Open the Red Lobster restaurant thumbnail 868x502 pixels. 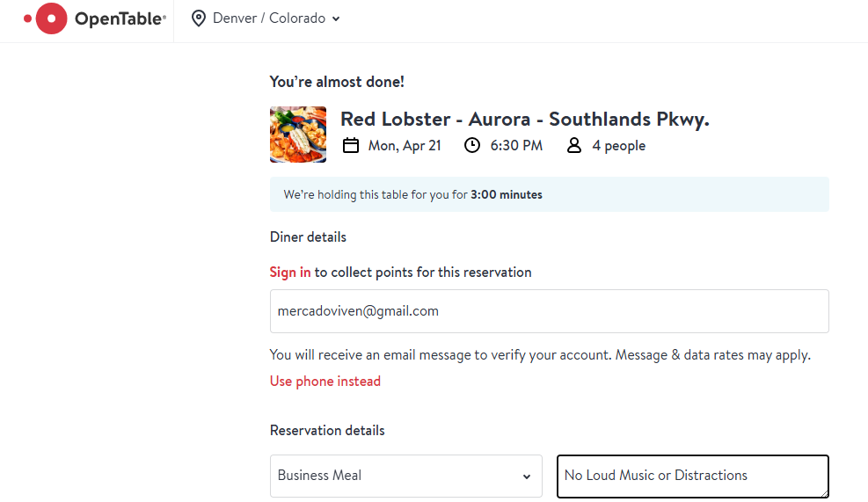[x=298, y=135]
